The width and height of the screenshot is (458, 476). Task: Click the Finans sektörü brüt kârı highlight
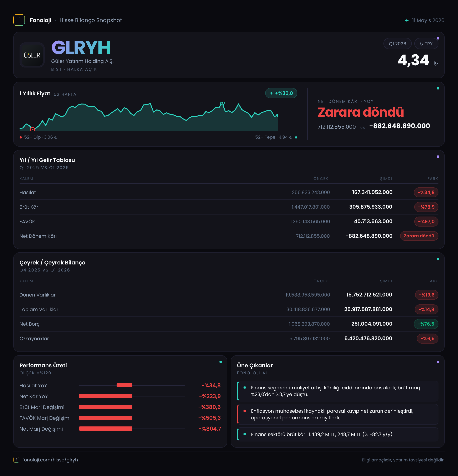pyautogui.click(x=337, y=434)
